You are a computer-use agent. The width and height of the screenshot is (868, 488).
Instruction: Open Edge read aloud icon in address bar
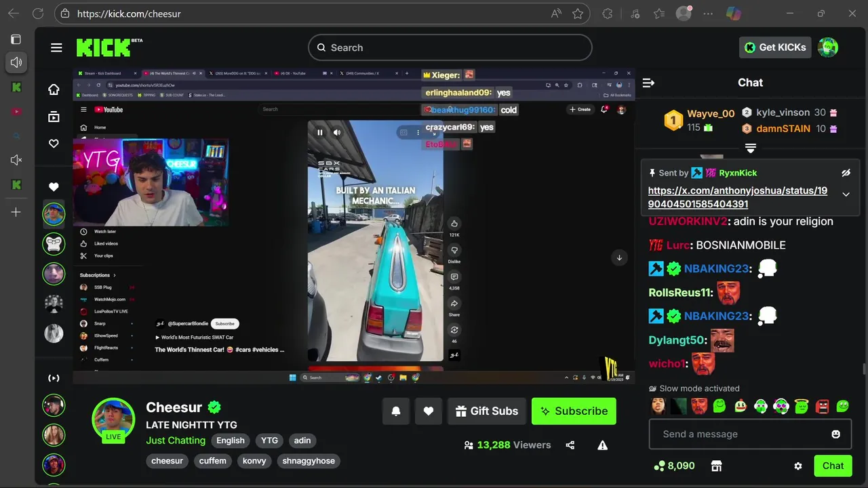(x=556, y=14)
